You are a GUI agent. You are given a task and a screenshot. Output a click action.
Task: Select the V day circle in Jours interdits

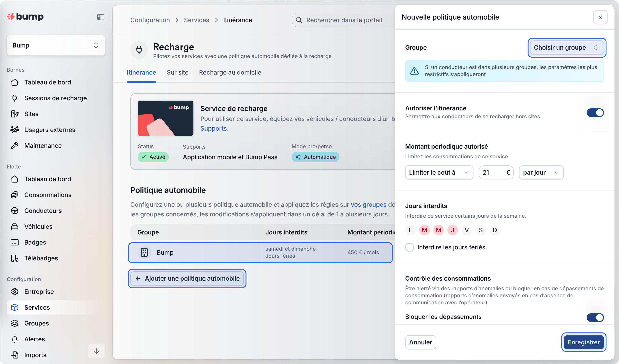(x=466, y=230)
